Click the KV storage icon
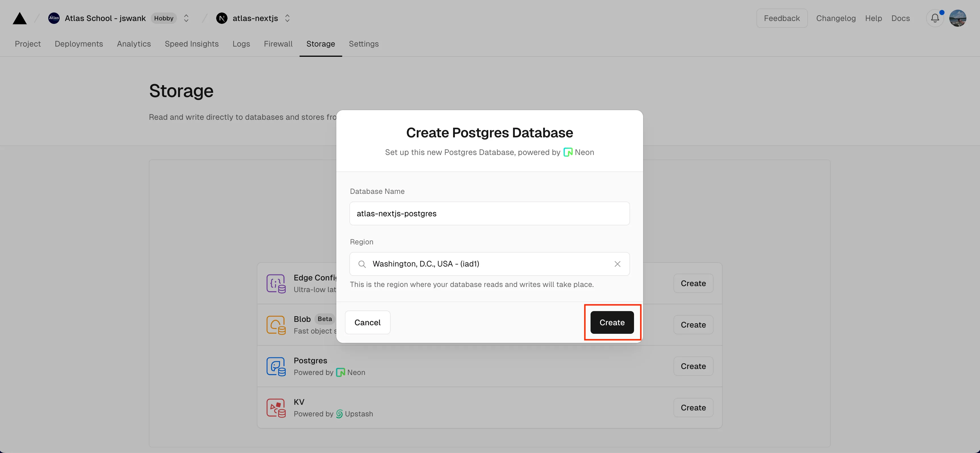Screen dimensions: 980x453 click(276, 408)
